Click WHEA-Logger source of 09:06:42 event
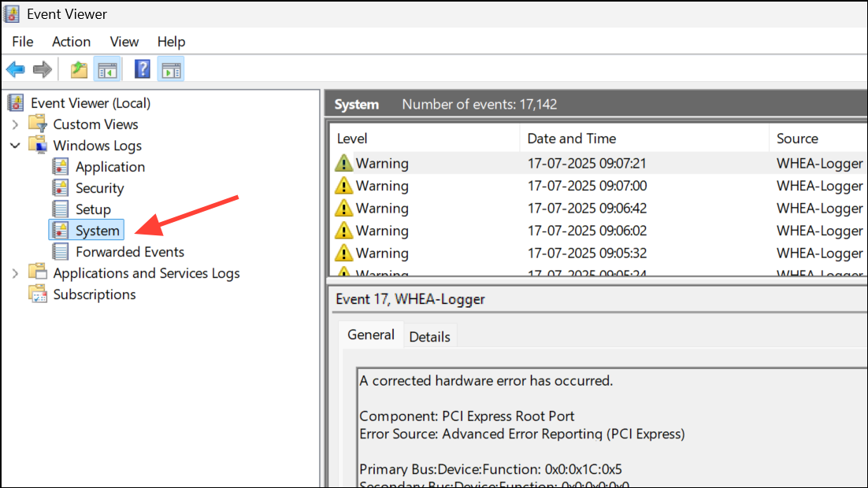Viewport: 868px width, 488px height. (819, 208)
